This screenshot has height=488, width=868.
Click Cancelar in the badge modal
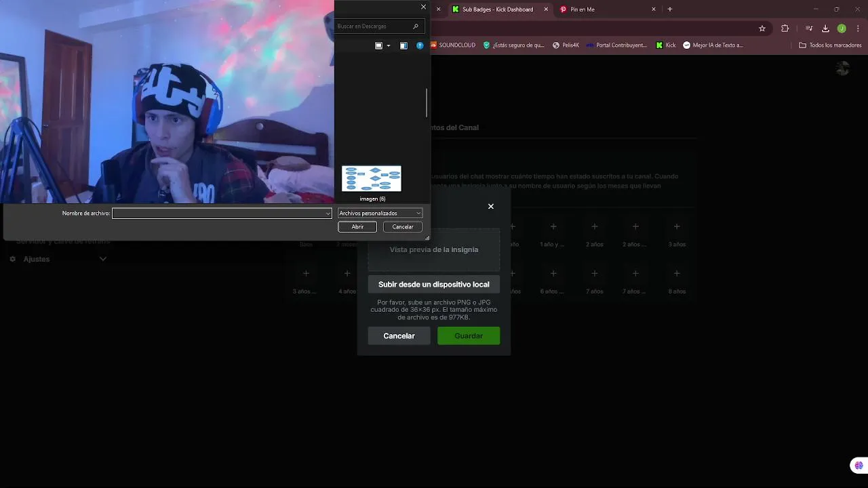click(399, 335)
